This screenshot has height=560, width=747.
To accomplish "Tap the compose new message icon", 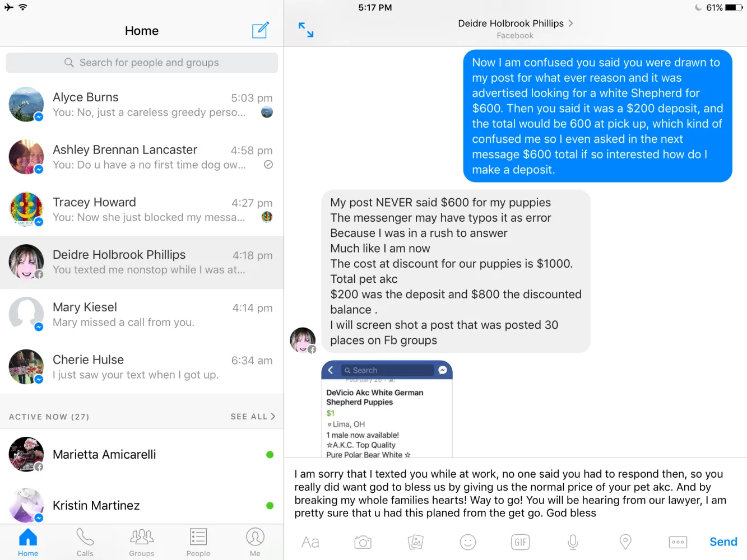I will [261, 30].
